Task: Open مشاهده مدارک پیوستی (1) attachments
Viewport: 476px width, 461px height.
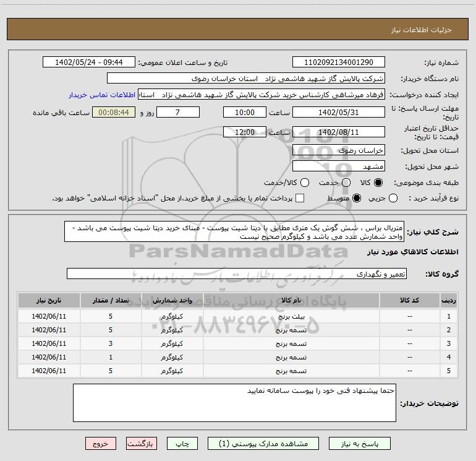Action: [x=263, y=444]
